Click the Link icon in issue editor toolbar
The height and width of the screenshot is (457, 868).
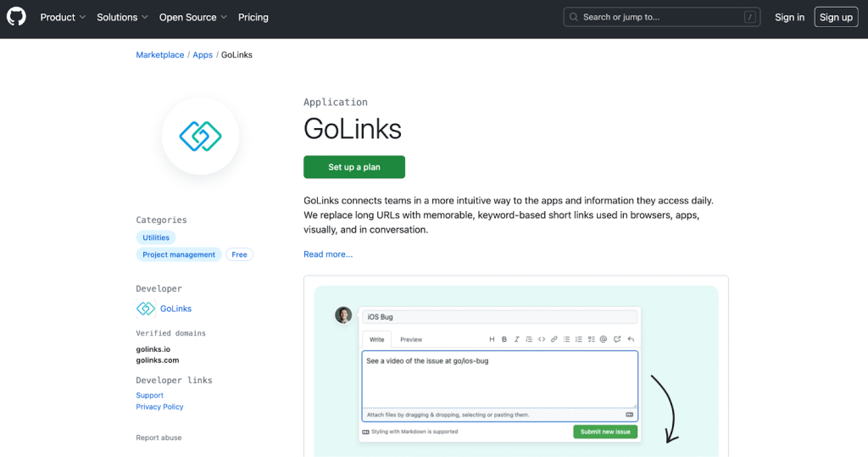(554, 339)
